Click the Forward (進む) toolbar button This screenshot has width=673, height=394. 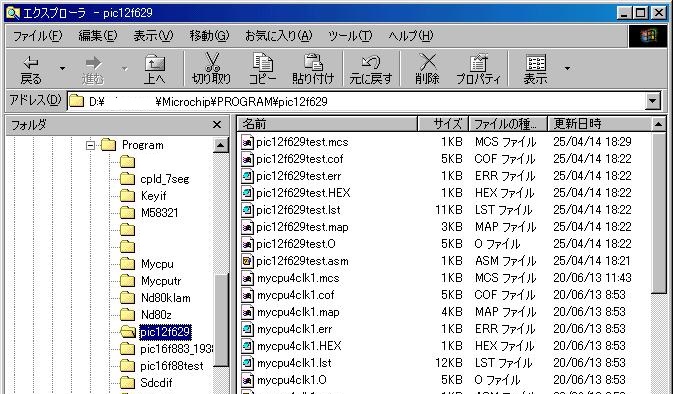(x=93, y=70)
